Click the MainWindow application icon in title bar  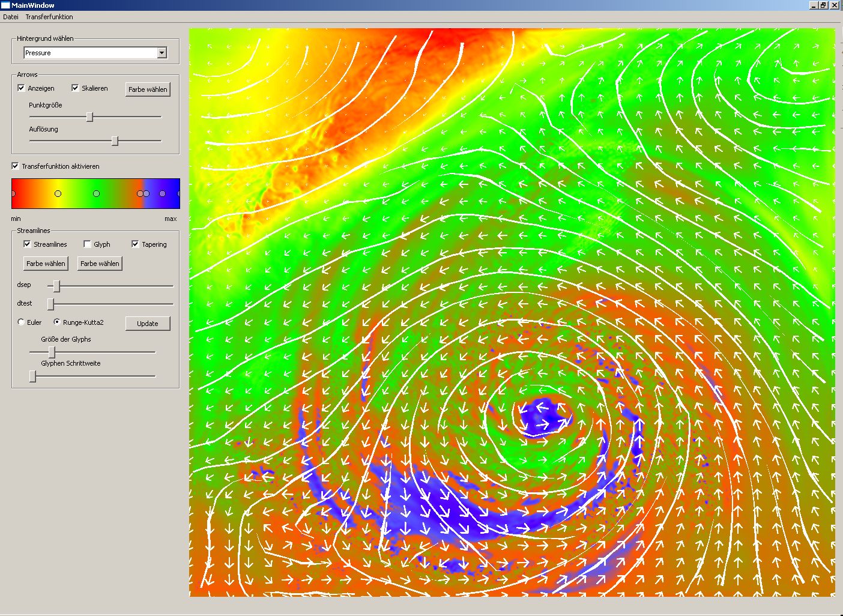[5, 5]
